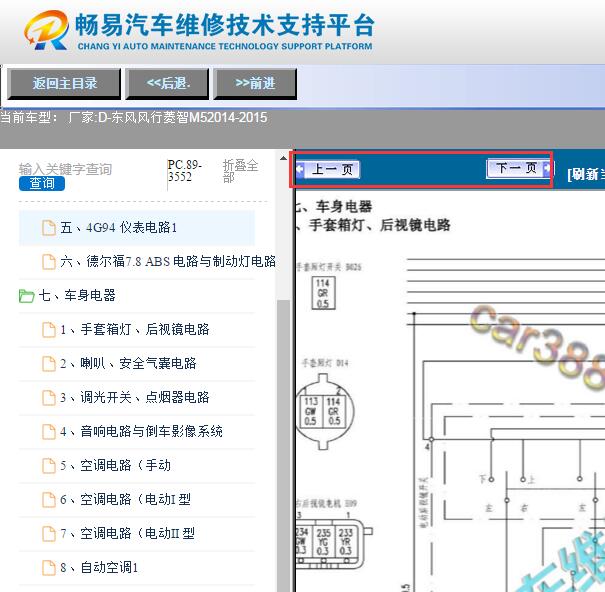
Task: Collapse all tree nodes via 折叠全部
Action: [x=240, y=171]
